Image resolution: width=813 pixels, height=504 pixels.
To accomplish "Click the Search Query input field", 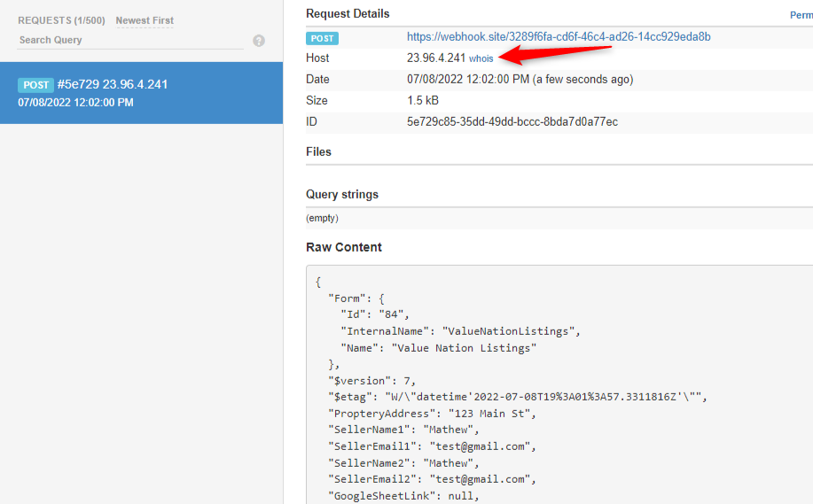I will [x=130, y=40].
